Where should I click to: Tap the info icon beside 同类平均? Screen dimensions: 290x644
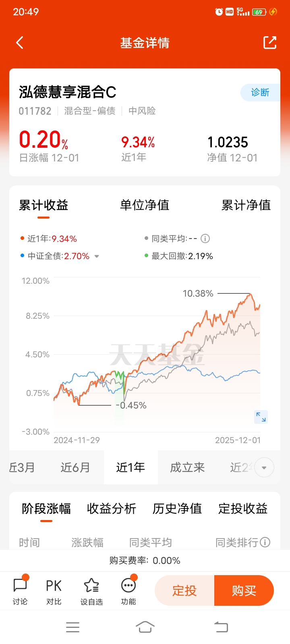pyautogui.click(x=205, y=239)
